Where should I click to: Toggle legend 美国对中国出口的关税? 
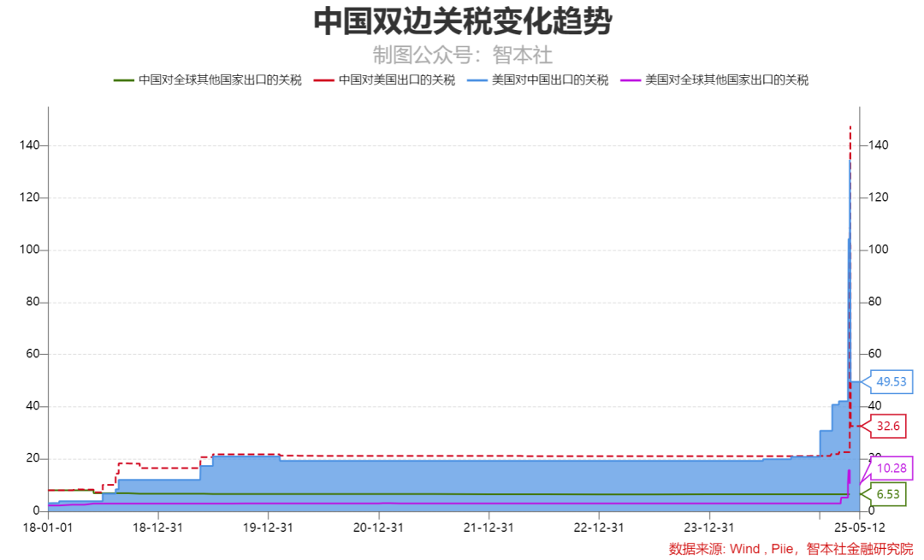point(537,80)
